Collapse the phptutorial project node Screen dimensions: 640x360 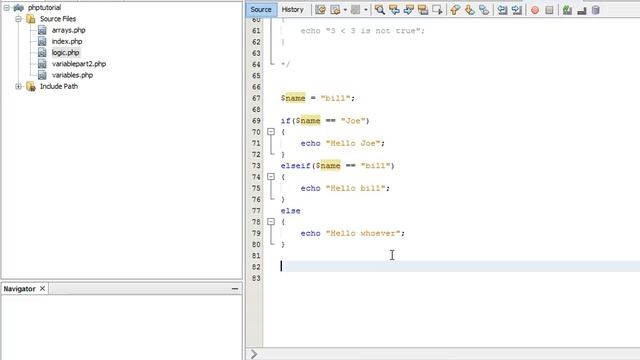(7, 8)
